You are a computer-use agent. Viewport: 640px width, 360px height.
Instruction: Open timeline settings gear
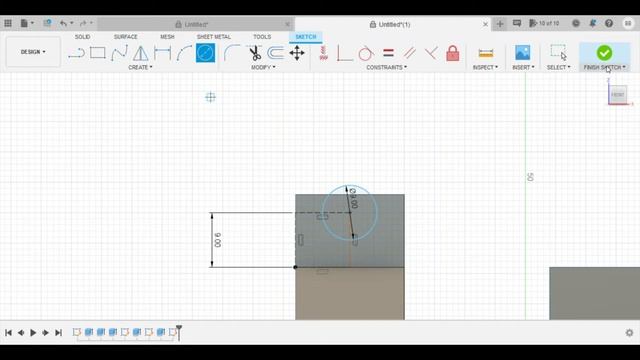coord(629,333)
